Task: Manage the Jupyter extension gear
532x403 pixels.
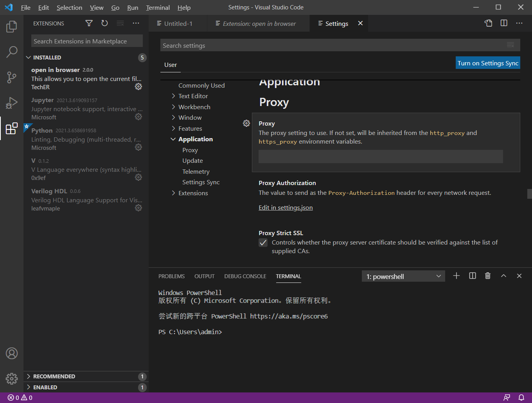Action: tap(138, 117)
